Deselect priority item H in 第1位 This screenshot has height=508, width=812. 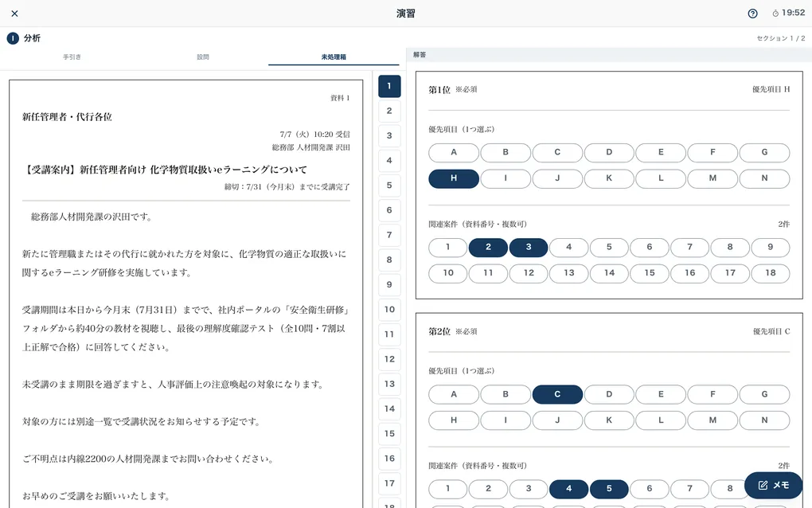click(x=454, y=178)
